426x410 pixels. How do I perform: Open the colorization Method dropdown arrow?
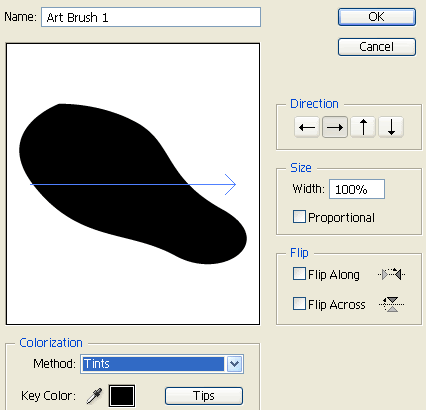(234, 364)
